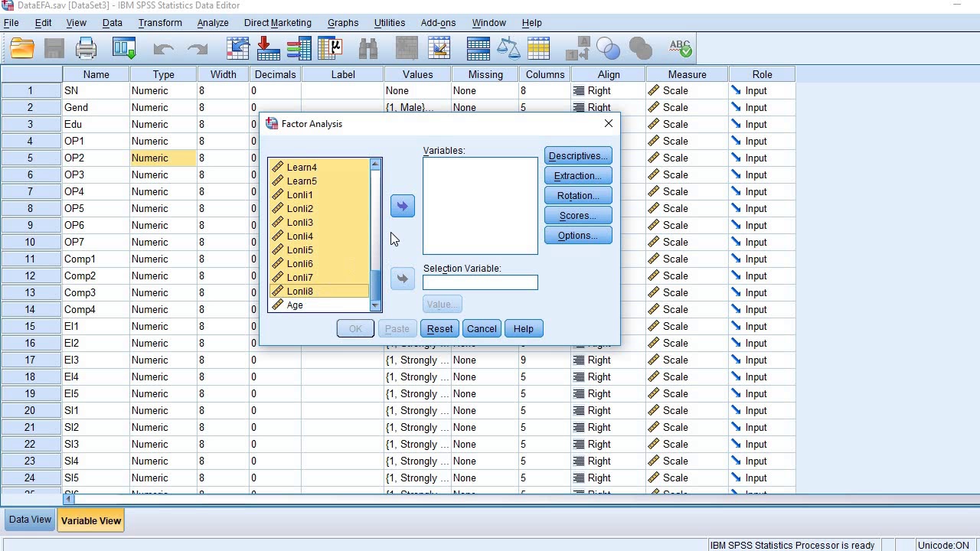The height and width of the screenshot is (551, 980).
Task: Click the Select cases toolbar icon
Action: pos(538,50)
